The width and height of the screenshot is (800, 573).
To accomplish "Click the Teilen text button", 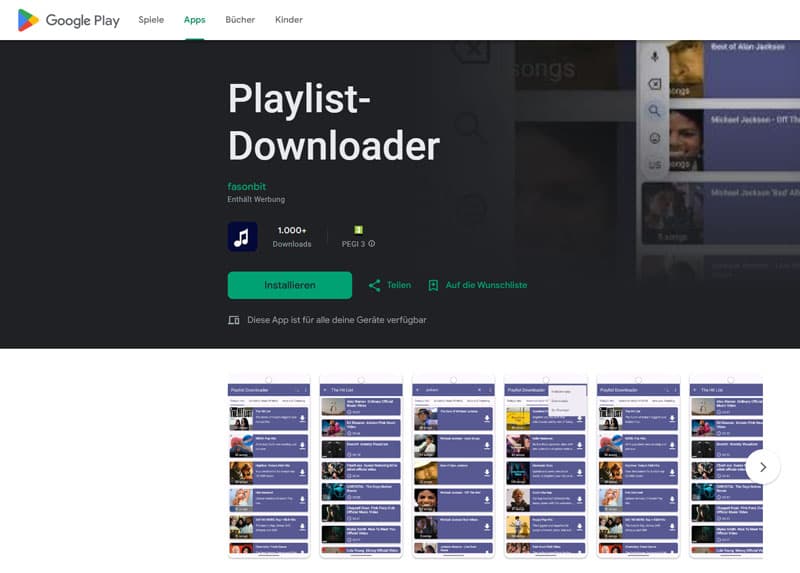I will 399,285.
